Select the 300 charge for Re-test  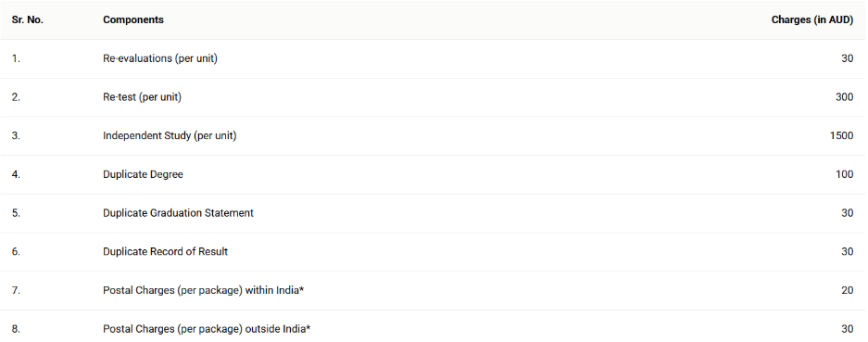pyautogui.click(x=844, y=97)
